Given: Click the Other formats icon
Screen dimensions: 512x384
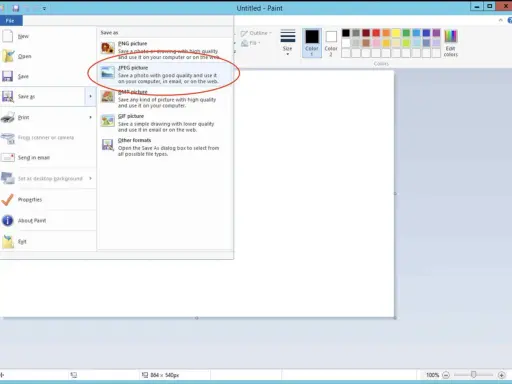Looking at the screenshot, I should click(108, 145).
